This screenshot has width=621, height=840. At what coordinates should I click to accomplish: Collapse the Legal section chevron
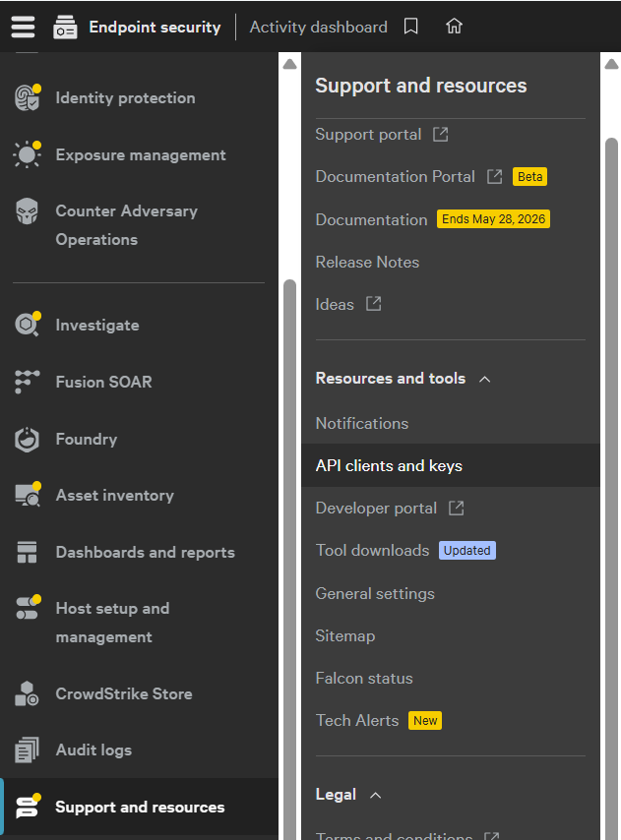(376, 795)
